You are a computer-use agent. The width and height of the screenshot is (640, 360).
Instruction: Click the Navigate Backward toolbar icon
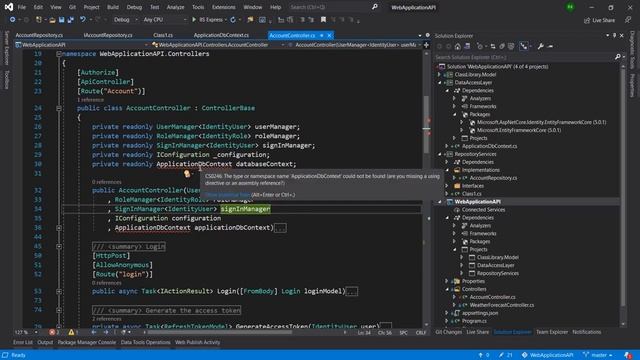click(13, 20)
